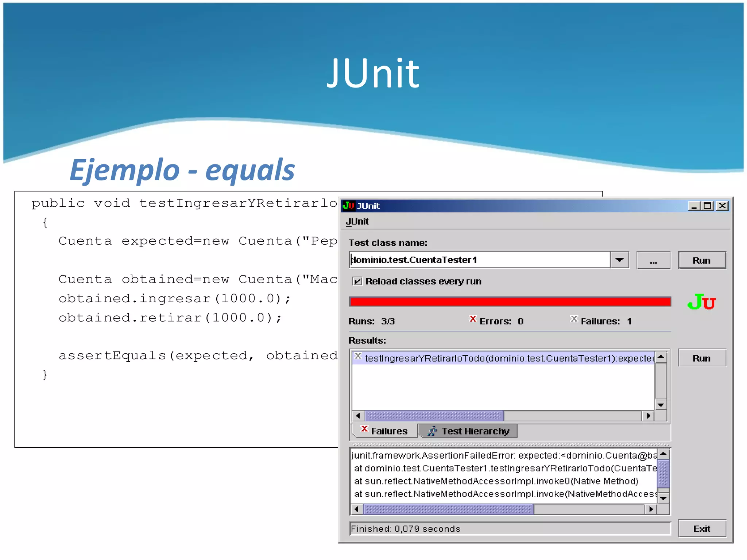This screenshot has height=560, width=747.
Task: Select the testIngresarYRetirarloTodo failure row
Action: (x=504, y=358)
